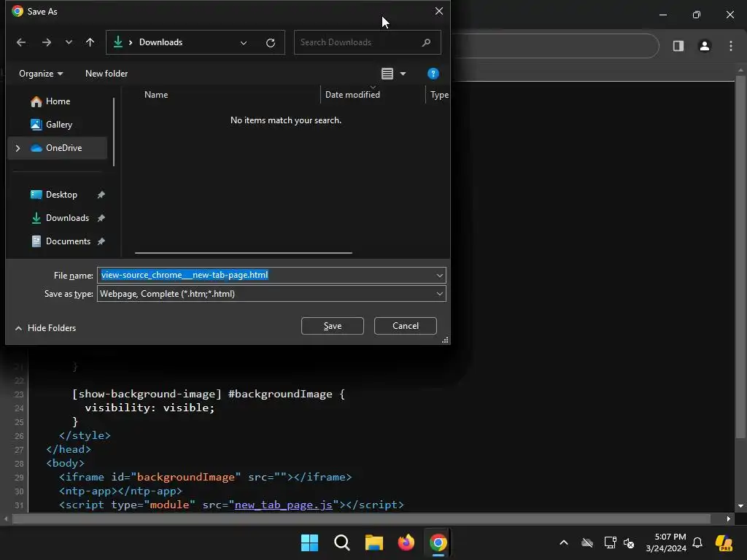The height and width of the screenshot is (560, 747).
Task: Click the Chrome page horizontal scrollbar
Action: [361, 518]
